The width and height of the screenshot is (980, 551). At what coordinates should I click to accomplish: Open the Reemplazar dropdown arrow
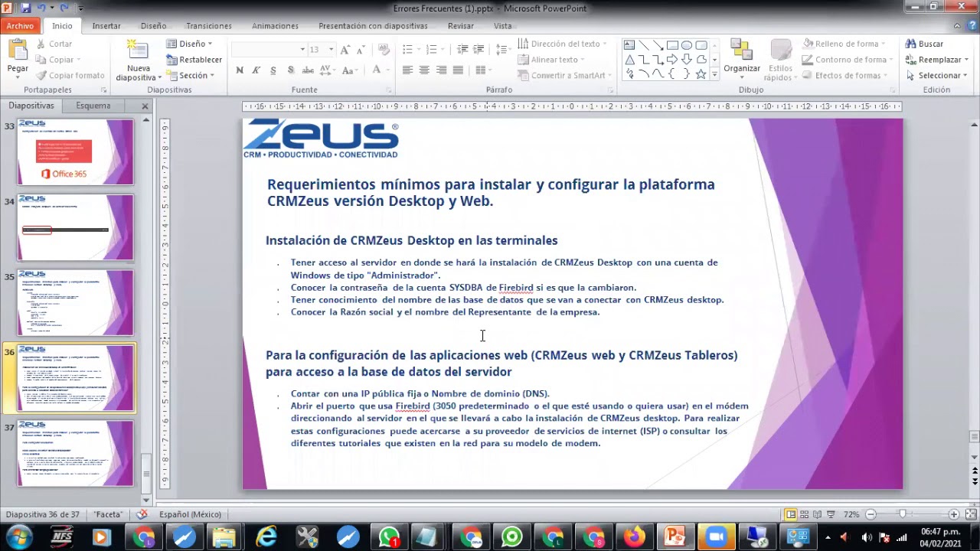click(x=967, y=60)
